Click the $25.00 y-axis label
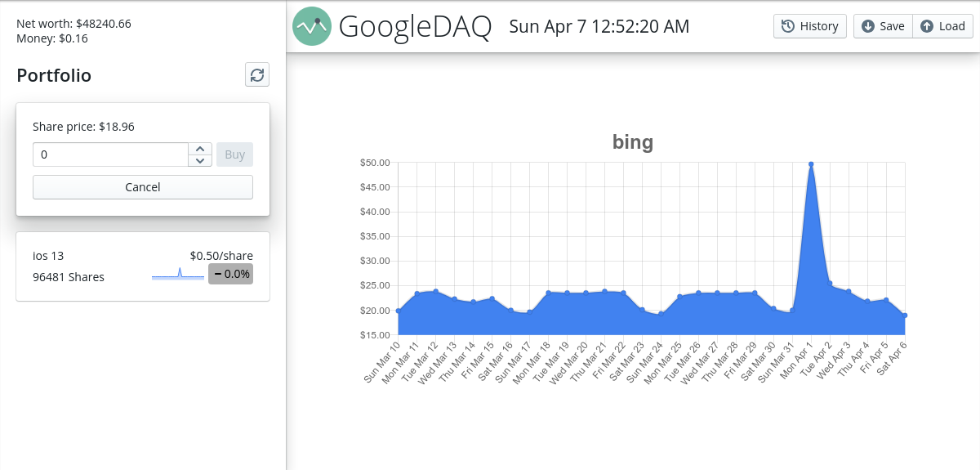 374,286
